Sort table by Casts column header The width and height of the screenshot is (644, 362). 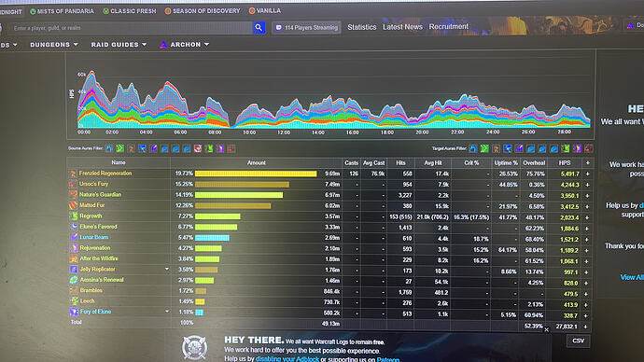(x=351, y=163)
